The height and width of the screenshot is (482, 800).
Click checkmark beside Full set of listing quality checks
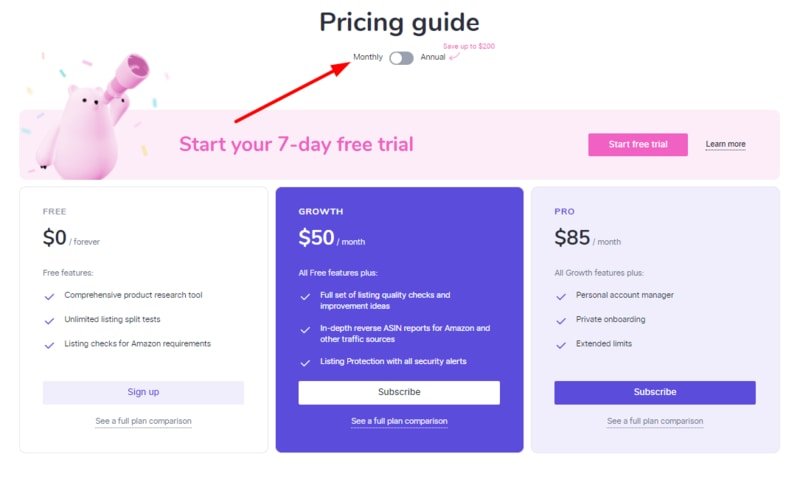pos(305,296)
